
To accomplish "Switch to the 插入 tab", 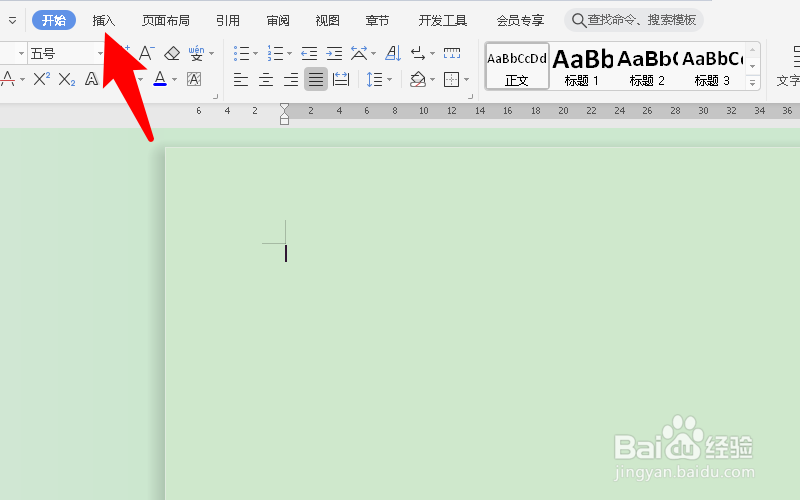I will click(x=104, y=20).
